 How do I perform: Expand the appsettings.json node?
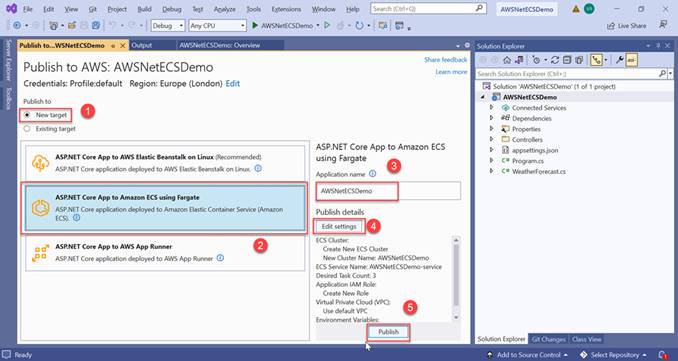click(x=492, y=150)
